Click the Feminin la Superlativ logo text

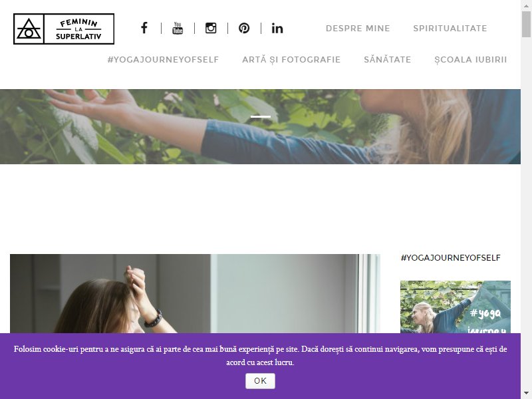point(78,29)
